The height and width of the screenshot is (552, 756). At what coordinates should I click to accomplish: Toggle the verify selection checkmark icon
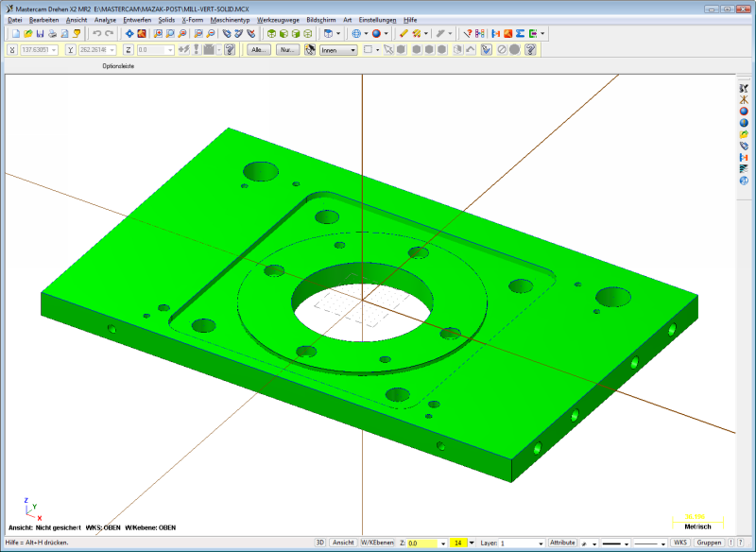[x=486, y=50]
